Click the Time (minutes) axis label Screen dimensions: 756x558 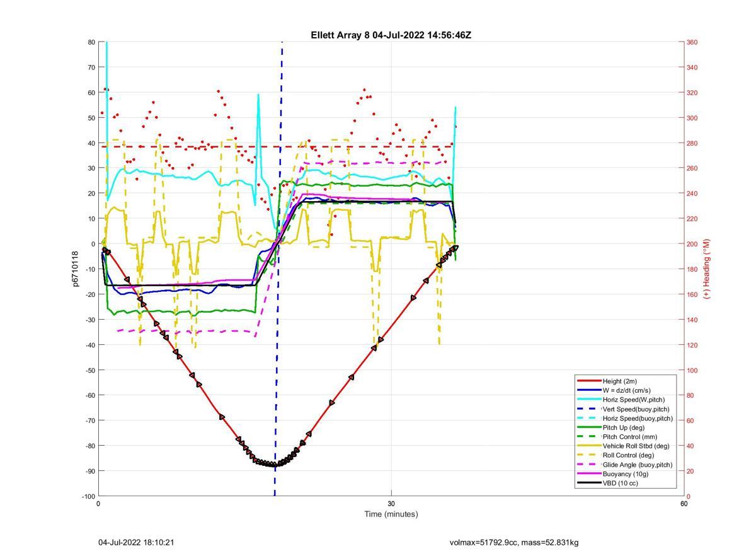[391, 514]
